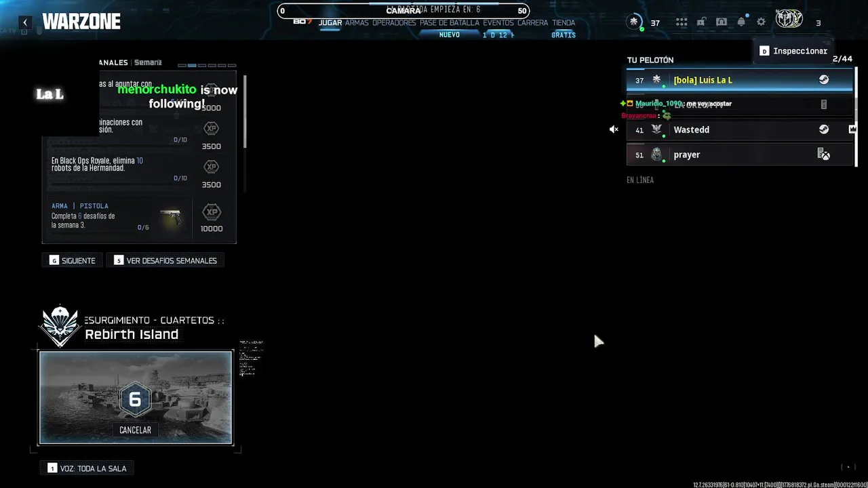This screenshot has width=868, height=488.
Task: Click the clan emblem avatar in header
Action: (789, 20)
